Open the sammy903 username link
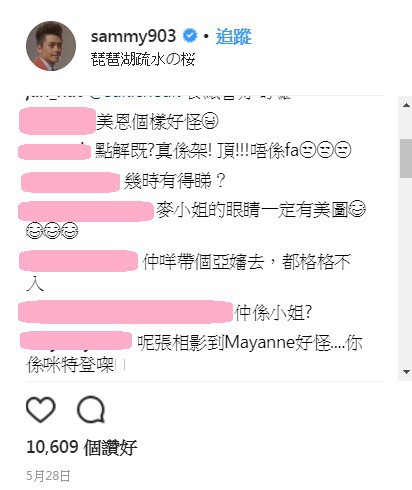This screenshot has width=412, height=490. click(133, 36)
